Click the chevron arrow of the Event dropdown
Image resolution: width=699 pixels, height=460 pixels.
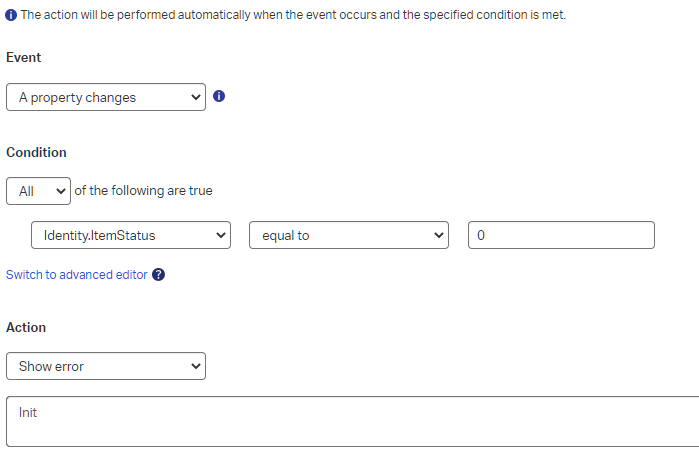(x=195, y=98)
